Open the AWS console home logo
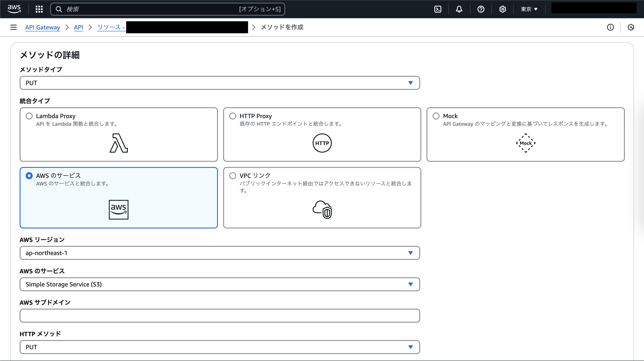The height and width of the screenshot is (361, 644). pos(14,9)
